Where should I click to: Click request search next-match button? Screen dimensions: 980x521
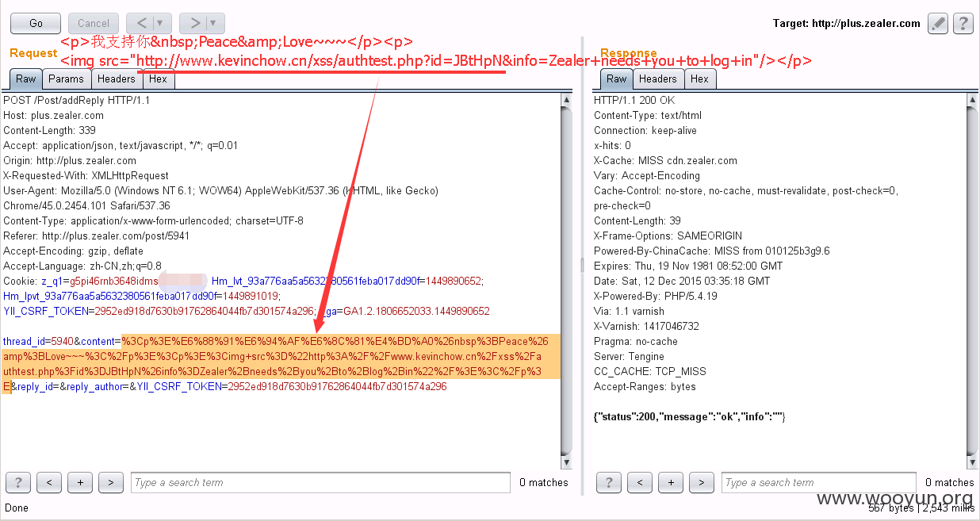111,482
